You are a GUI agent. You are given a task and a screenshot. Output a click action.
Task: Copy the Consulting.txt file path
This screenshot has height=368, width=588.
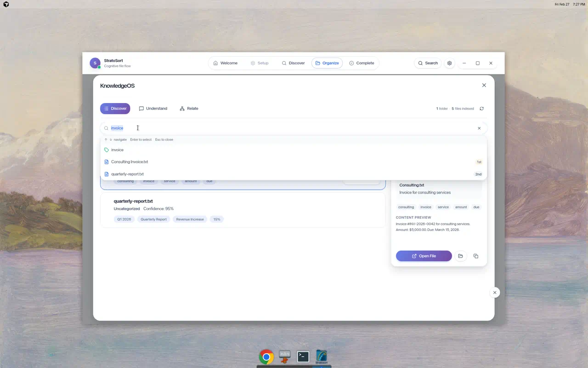click(475, 256)
